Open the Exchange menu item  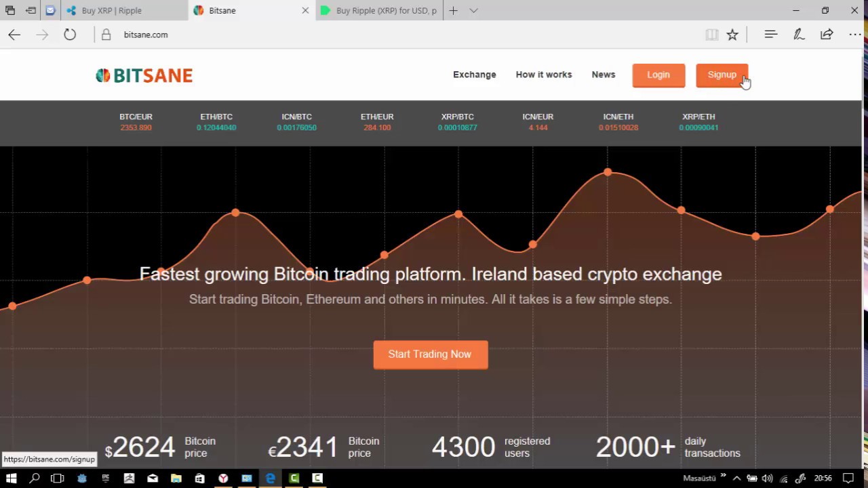[x=475, y=75]
